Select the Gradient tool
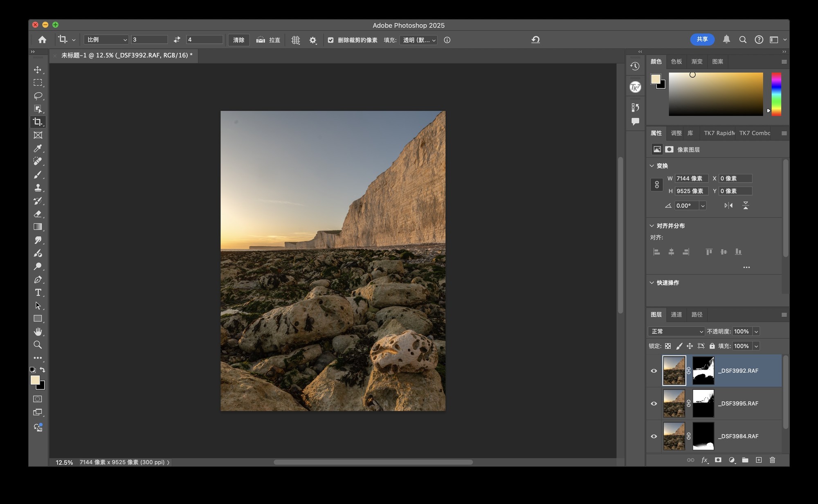The width and height of the screenshot is (818, 504). coord(38,227)
